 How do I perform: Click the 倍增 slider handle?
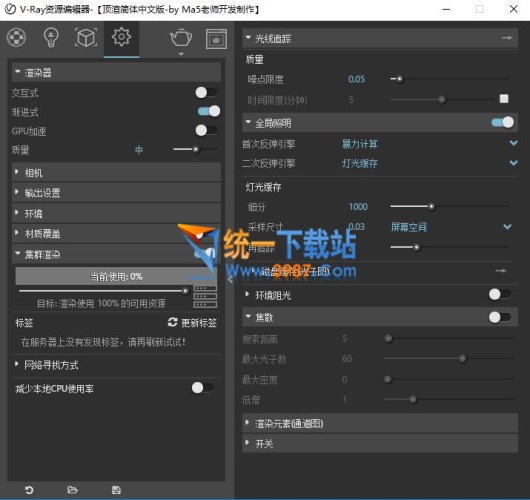coord(413,399)
